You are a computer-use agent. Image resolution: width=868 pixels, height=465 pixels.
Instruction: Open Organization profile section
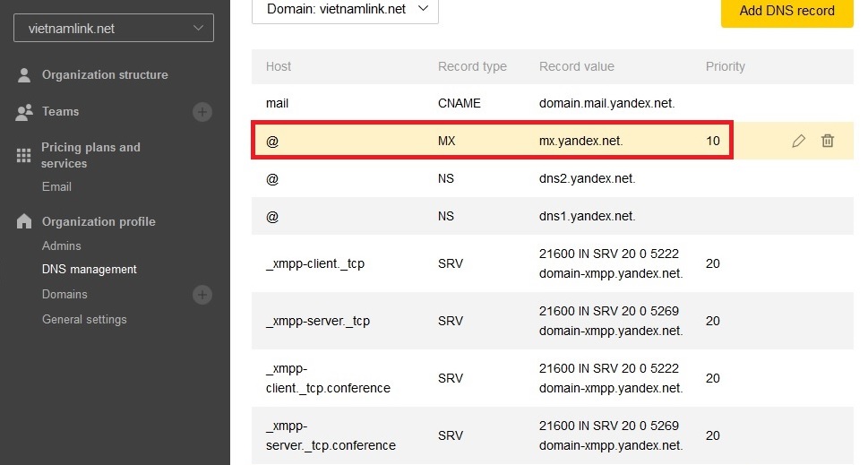coord(99,221)
